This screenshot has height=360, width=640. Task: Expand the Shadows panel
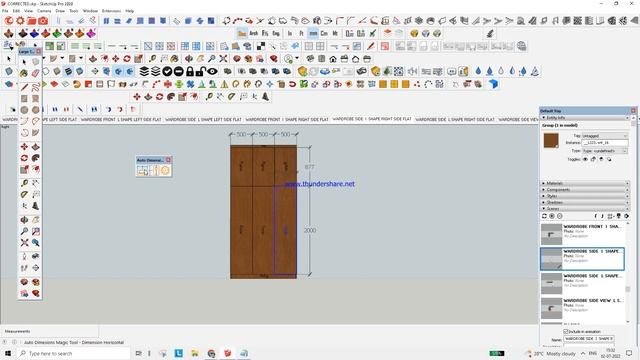585,202
